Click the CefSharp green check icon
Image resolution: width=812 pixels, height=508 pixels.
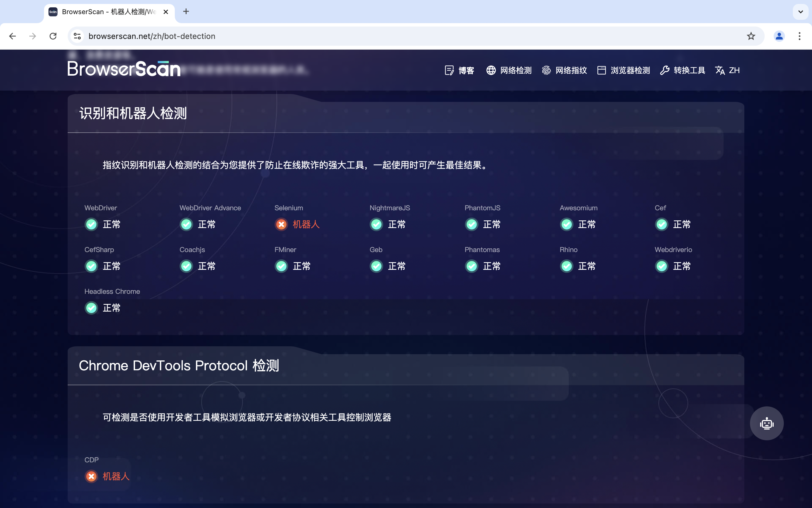[x=91, y=266]
